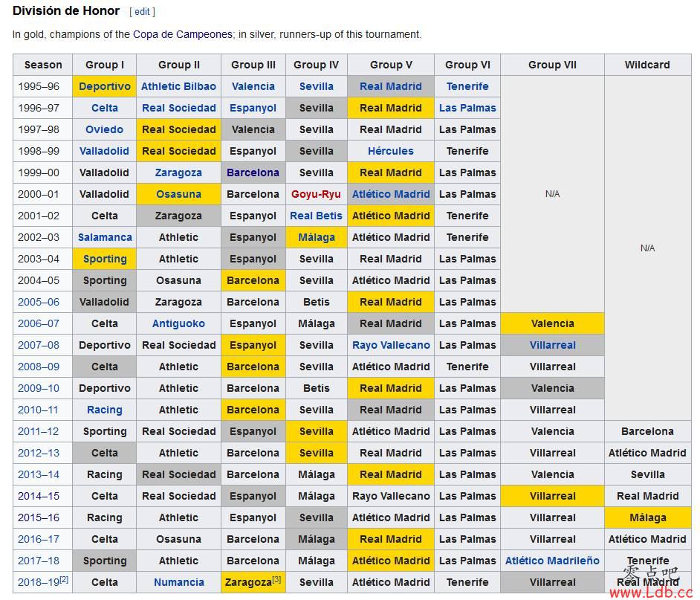Open the 2011–12 season link
Screen dimensions: 700x600
[x=39, y=431]
